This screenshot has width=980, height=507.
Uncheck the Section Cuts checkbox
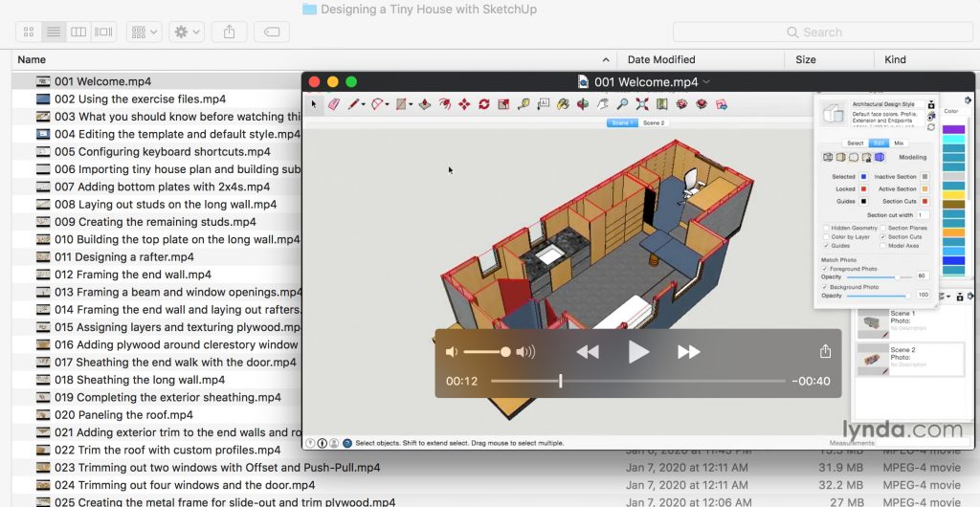883,236
